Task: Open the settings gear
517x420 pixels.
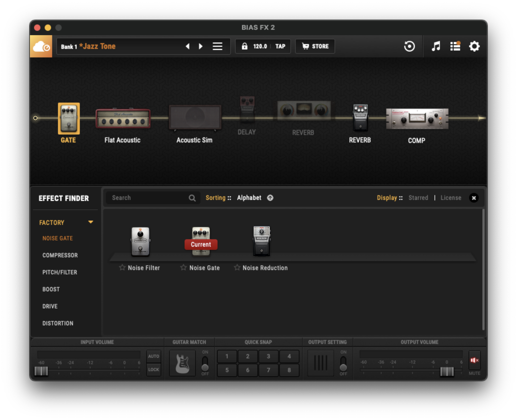Action: 474,46
